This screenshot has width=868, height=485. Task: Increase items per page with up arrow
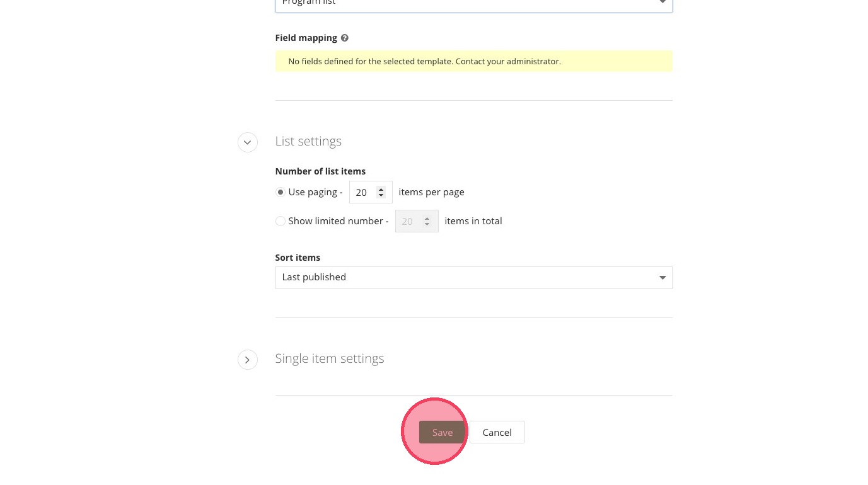(381, 189)
